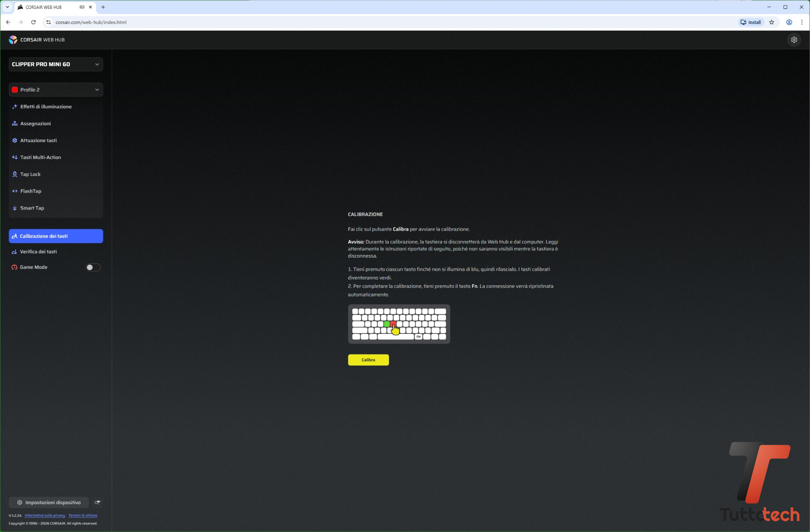View site information in the address bar
Screen dimensions: 810x532
tap(49, 22)
